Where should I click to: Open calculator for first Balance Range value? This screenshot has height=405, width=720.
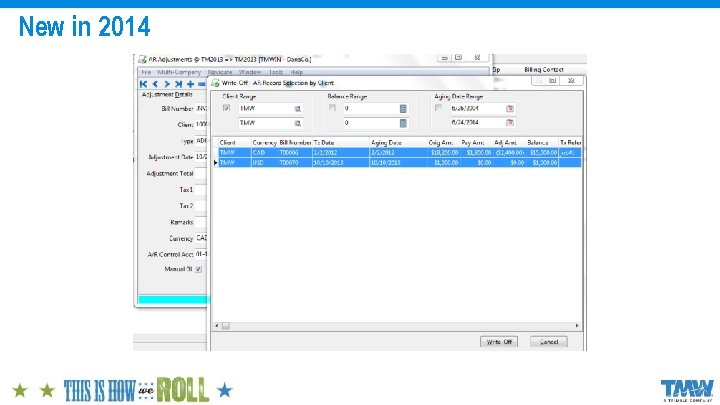coord(403,109)
